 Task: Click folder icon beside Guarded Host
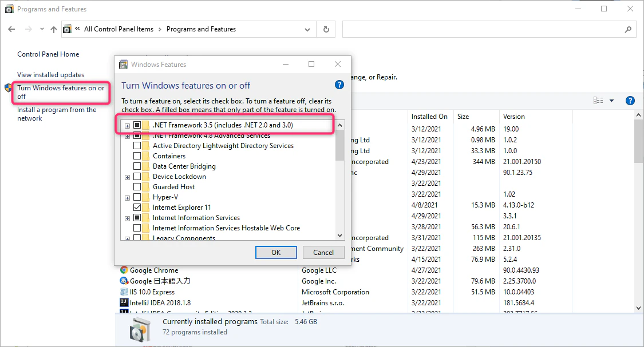(x=146, y=186)
